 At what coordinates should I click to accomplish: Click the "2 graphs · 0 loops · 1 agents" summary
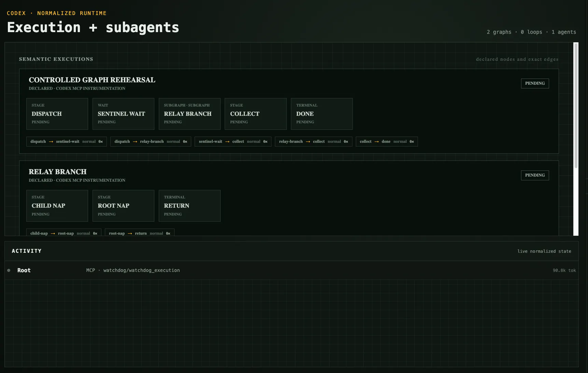pyautogui.click(x=531, y=32)
